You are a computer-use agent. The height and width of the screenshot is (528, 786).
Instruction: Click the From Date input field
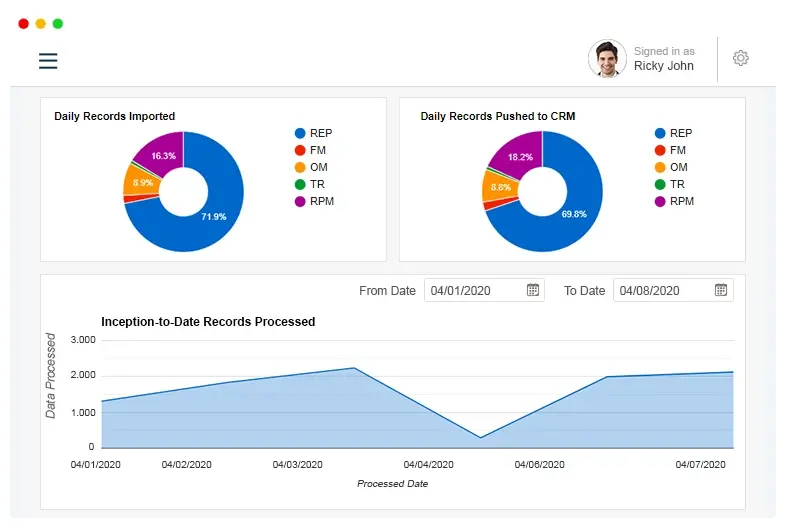(x=474, y=290)
